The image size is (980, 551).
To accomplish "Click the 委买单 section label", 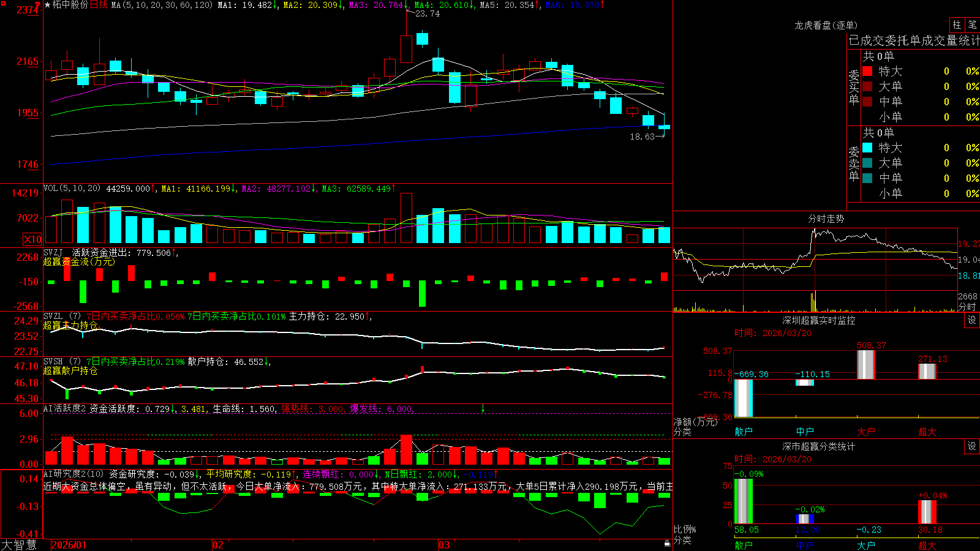I will [854, 88].
